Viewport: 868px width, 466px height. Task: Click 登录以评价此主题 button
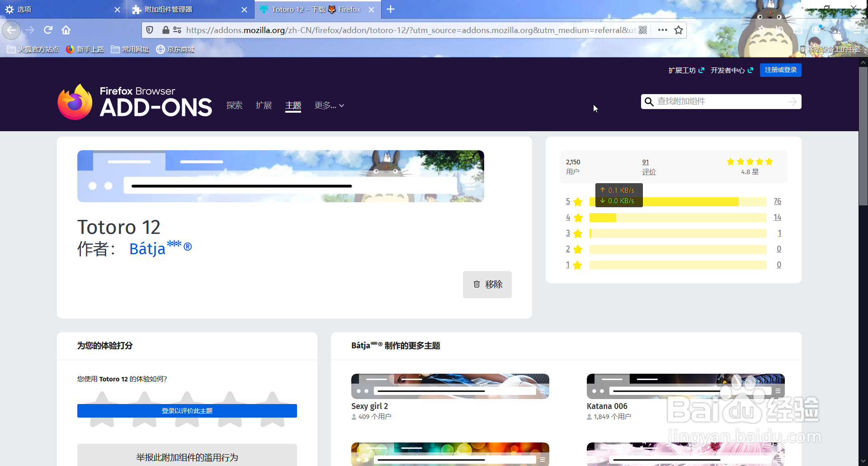[187, 411]
